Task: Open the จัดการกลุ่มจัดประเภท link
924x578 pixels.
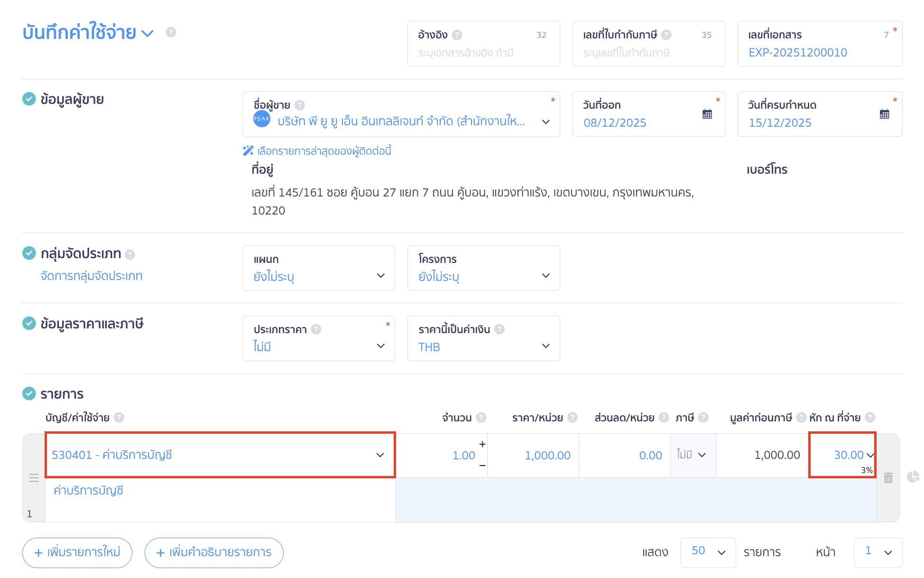Action: [x=91, y=276]
